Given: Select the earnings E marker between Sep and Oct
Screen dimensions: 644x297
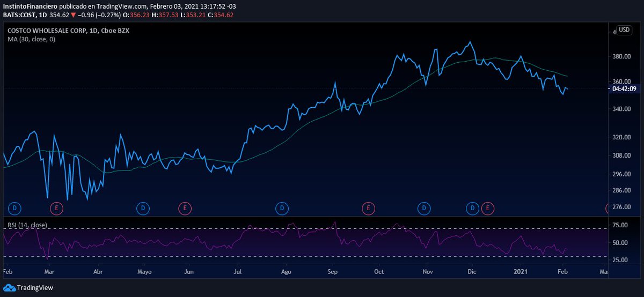Looking at the screenshot, I should point(368,207).
